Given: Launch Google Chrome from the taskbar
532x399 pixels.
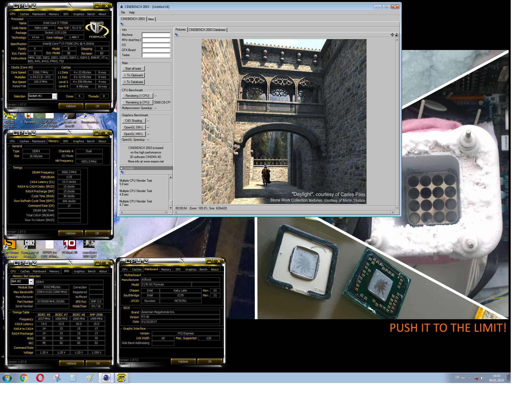Looking at the screenshot, I should coord(24,378).
